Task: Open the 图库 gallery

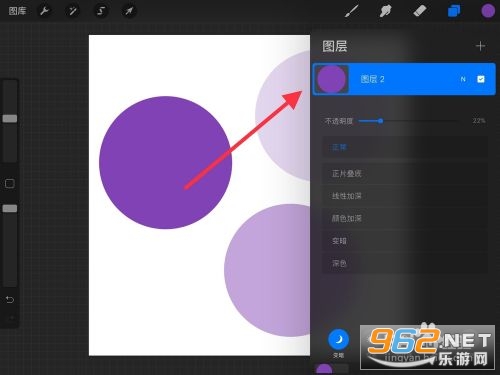Action: click(17, 11)
